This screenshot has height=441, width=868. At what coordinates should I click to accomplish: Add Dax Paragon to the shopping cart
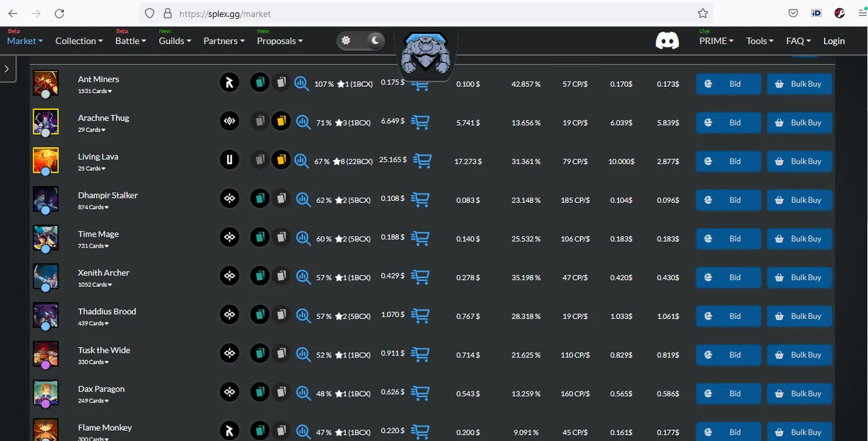pyautogui.click(x=421, y=394)
